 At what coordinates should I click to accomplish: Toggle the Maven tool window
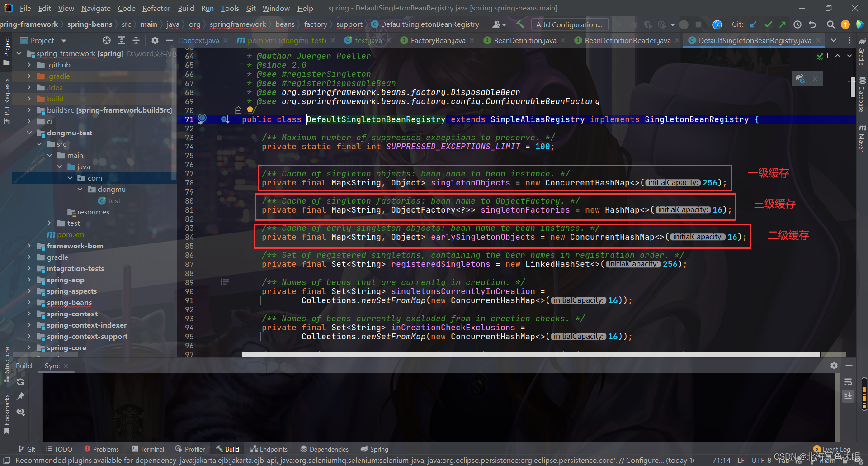point(862,139)
